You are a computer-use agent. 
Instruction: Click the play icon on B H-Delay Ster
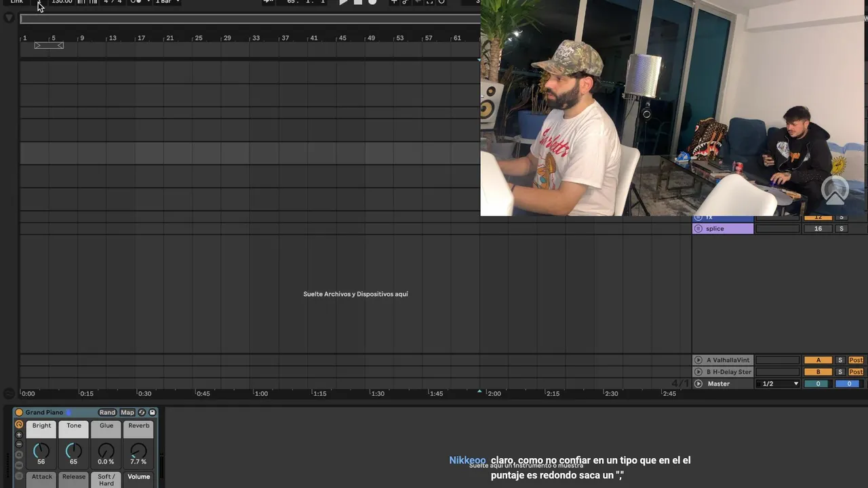(x=698, y=372)
